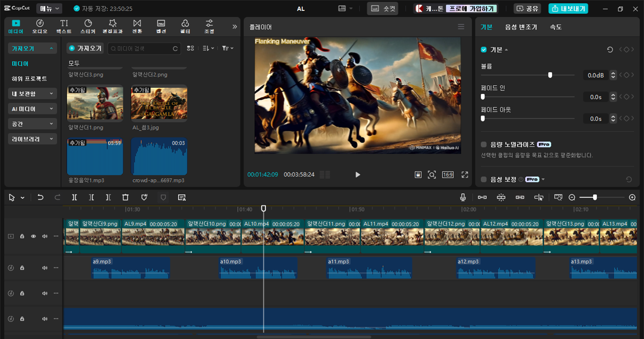Image resolution: width=644 pixels, height=339 pixels.
Task: Click the Delete clip trash icon
Action: (x=126, y=197)
